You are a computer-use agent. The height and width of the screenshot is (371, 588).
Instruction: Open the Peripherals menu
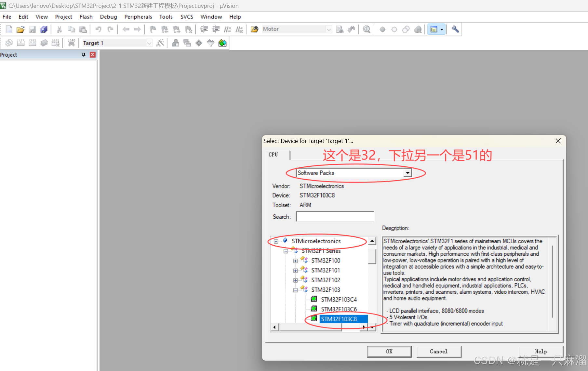point(138,17)
